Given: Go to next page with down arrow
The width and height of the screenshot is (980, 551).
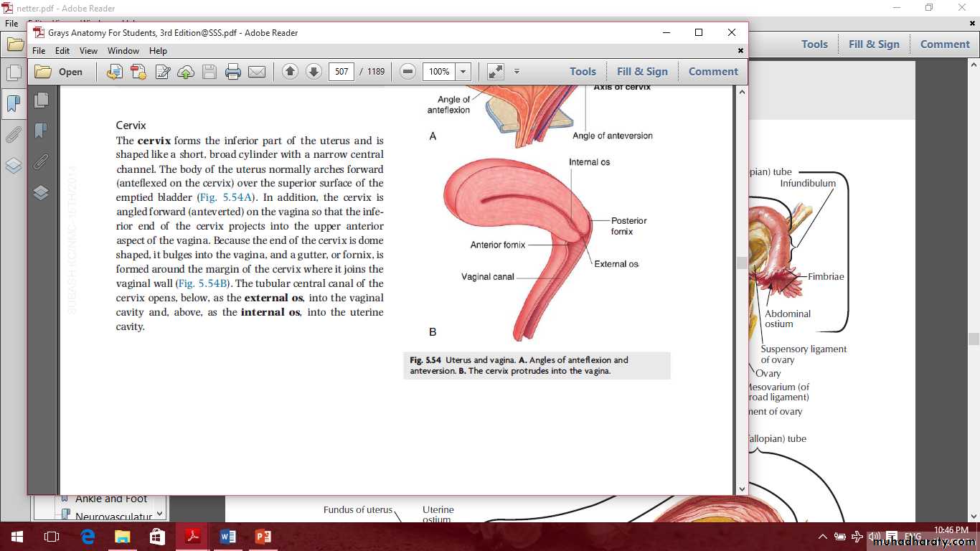Looking at the screenshot, I should tap(314, 72).
